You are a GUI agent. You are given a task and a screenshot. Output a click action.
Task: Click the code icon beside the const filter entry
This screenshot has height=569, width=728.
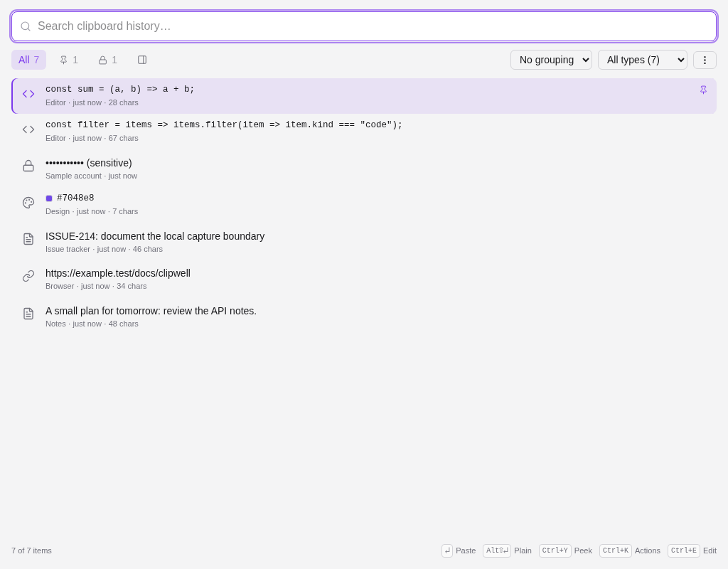(28, 129)
